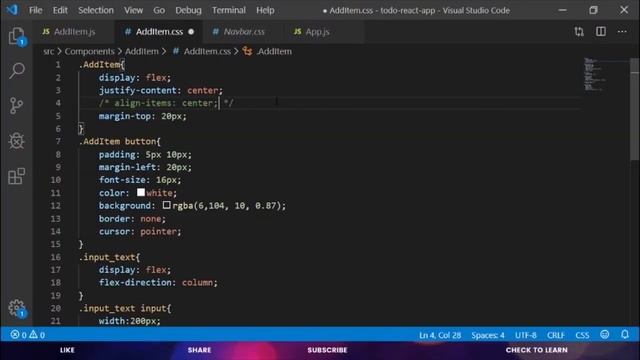Click the white color swatch on line 11
This screenshot has height=360, width=640.
click(x=141, y=192)
